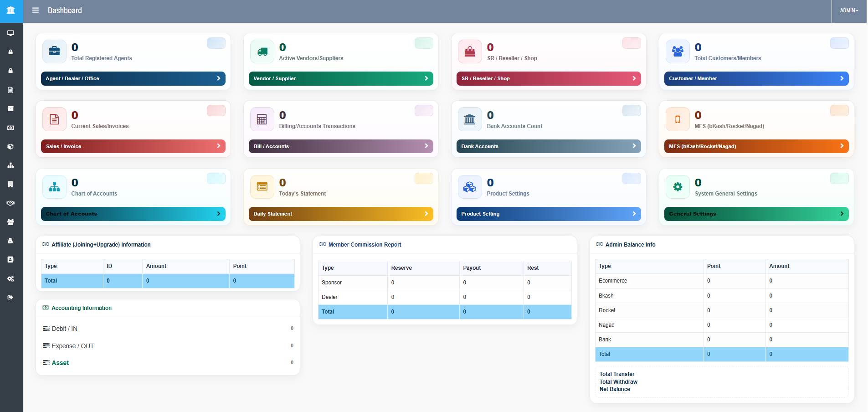Go to Sales / Invoice

pos(133,146)
